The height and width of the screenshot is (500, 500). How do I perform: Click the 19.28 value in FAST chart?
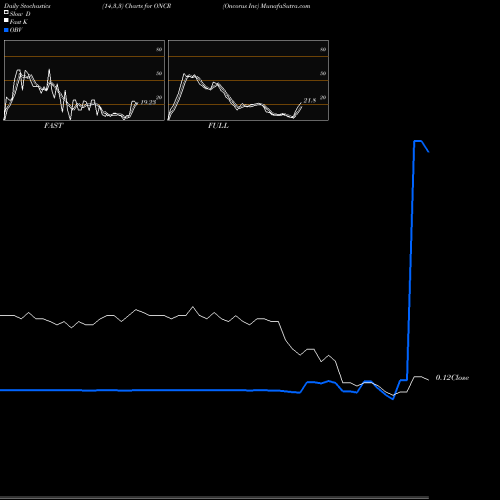(x=148, y=102)
